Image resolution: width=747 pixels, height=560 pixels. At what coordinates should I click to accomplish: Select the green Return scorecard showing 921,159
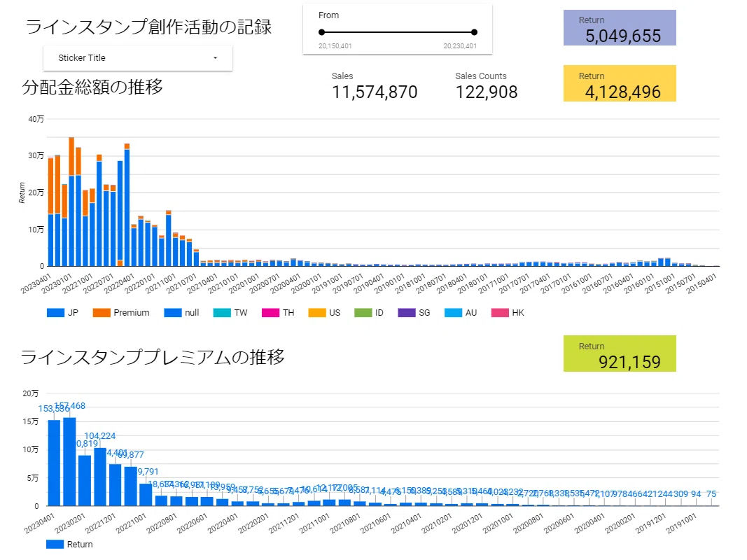620,353
